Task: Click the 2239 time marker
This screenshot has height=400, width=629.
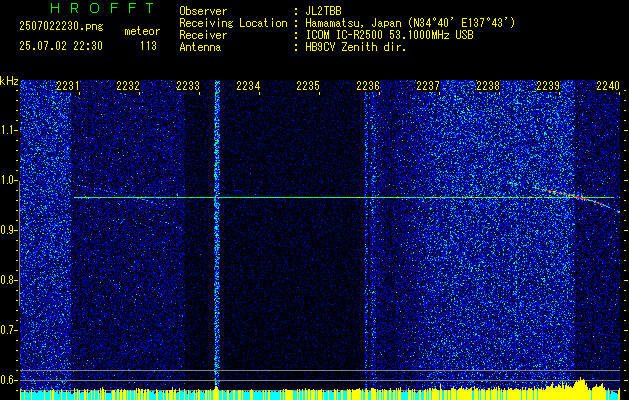Action: coord(548,85)
